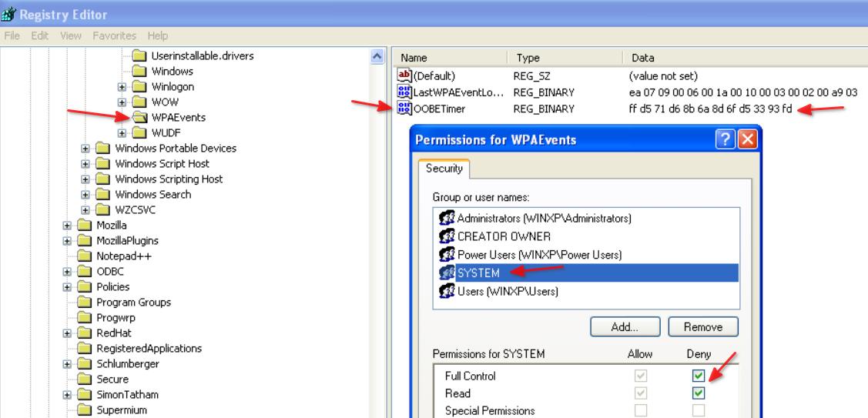The image size is (868, 418).
Task: Toggle Allow checkbox for Full Control
Action: point(641,376)
